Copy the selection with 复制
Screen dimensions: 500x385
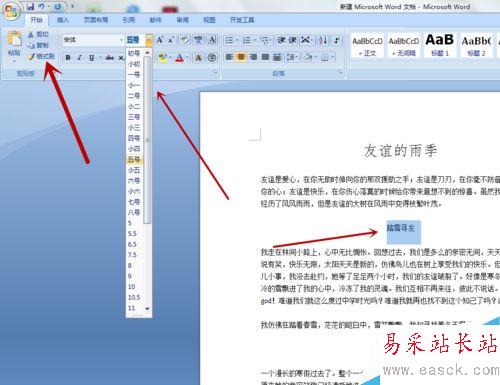(x=38, y=45)
